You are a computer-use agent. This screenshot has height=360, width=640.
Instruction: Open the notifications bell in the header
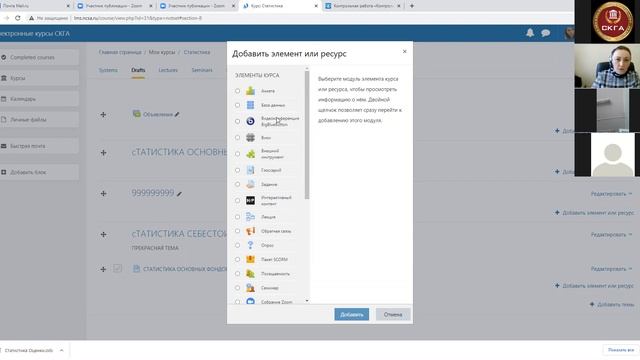530,33
